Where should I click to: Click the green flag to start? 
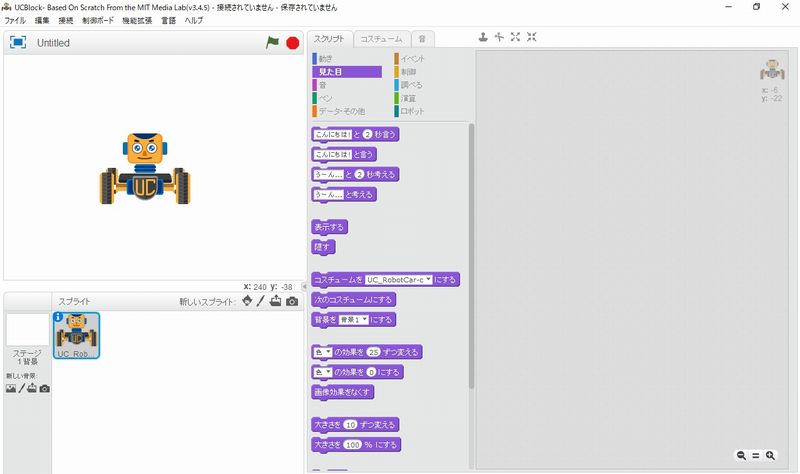[x=272, y=43]
